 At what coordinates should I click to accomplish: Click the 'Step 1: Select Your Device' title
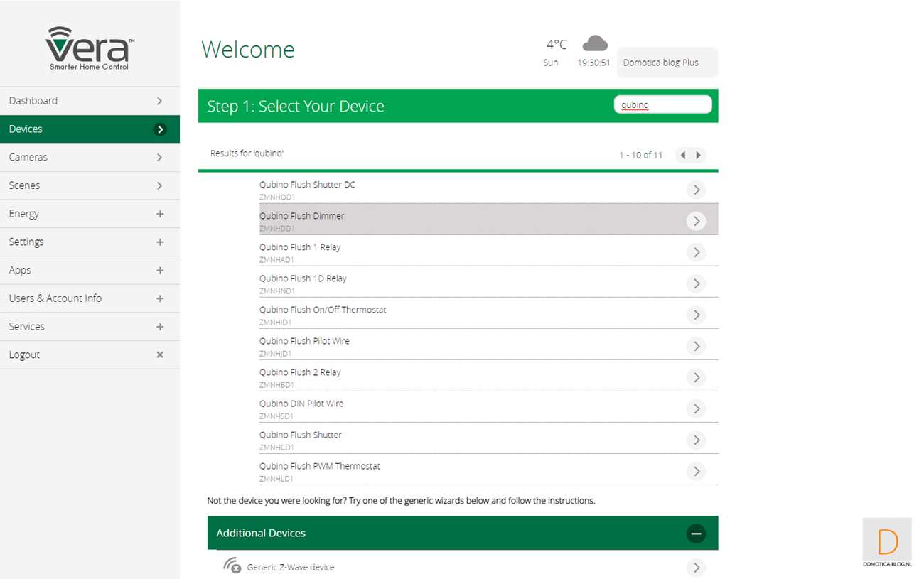[x=296, y=106]
